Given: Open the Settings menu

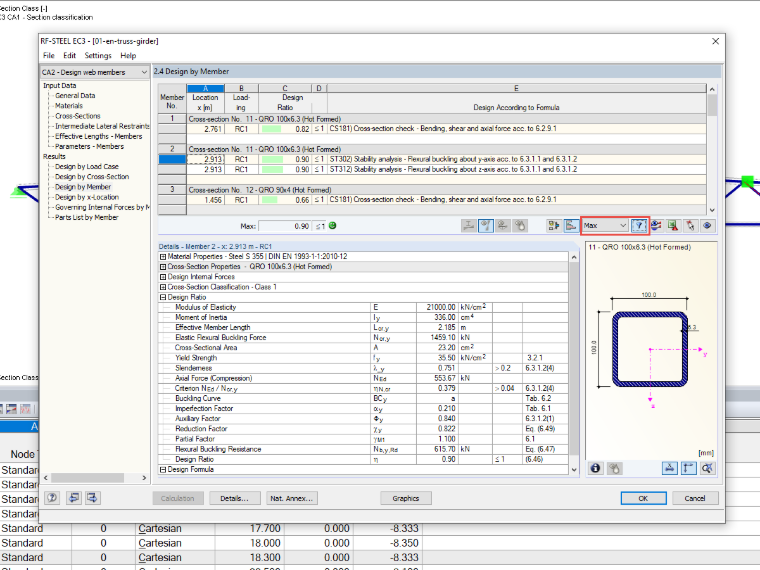Looking at the screenshot, I should (98, 55).
